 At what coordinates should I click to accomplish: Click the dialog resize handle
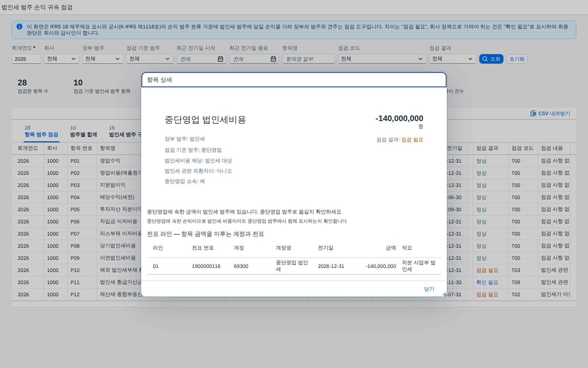444,294
